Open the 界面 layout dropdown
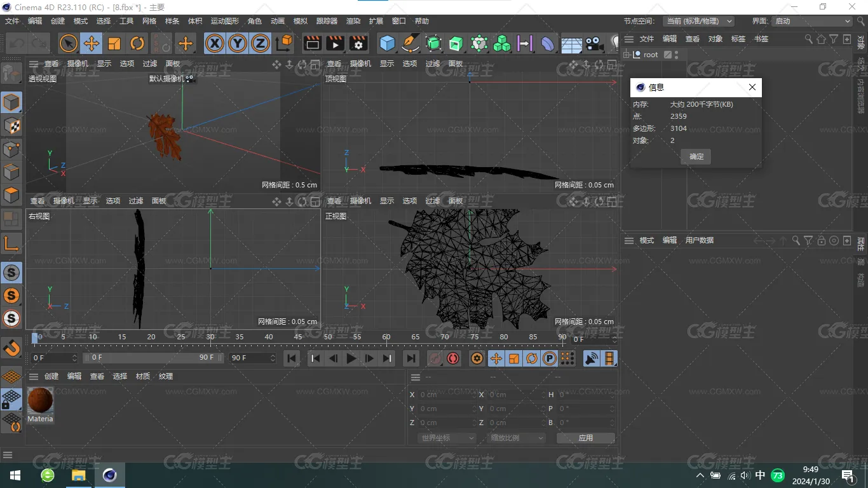Viewport: 868px width, 488px height. click(x=812, y=21)
